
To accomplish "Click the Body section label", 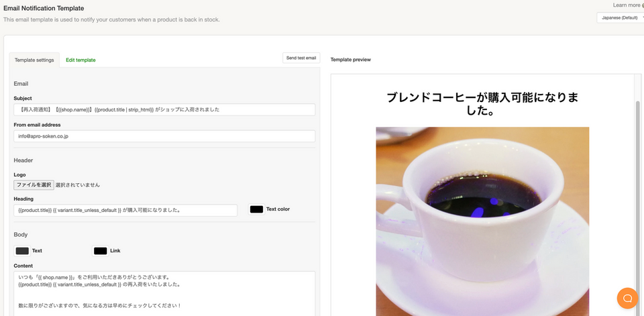I will point(21,235).
